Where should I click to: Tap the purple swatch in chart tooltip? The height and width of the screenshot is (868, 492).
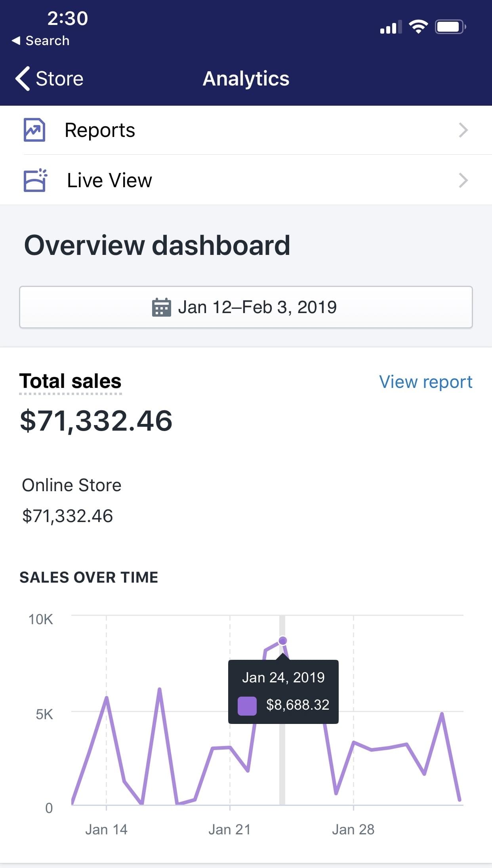(x=247, y=706)
